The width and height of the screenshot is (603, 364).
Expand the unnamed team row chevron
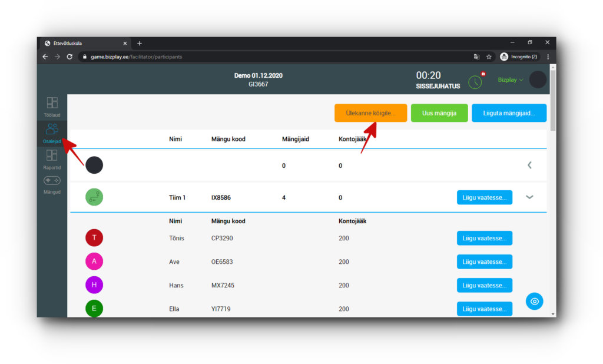pos(529,166)
